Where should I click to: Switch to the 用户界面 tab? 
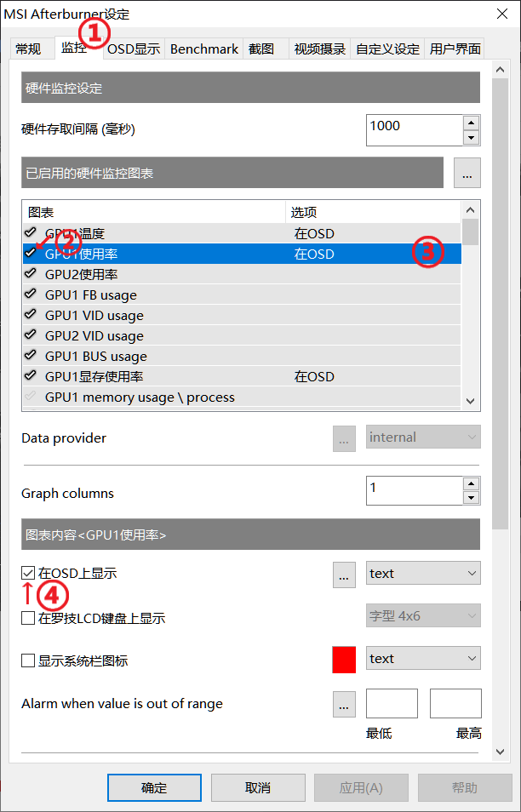(455, 49)
